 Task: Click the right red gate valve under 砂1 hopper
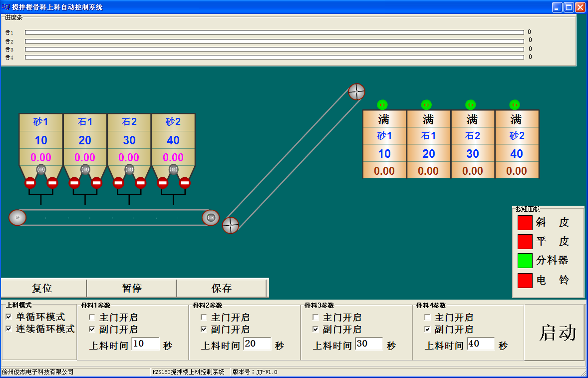[52, 183]
